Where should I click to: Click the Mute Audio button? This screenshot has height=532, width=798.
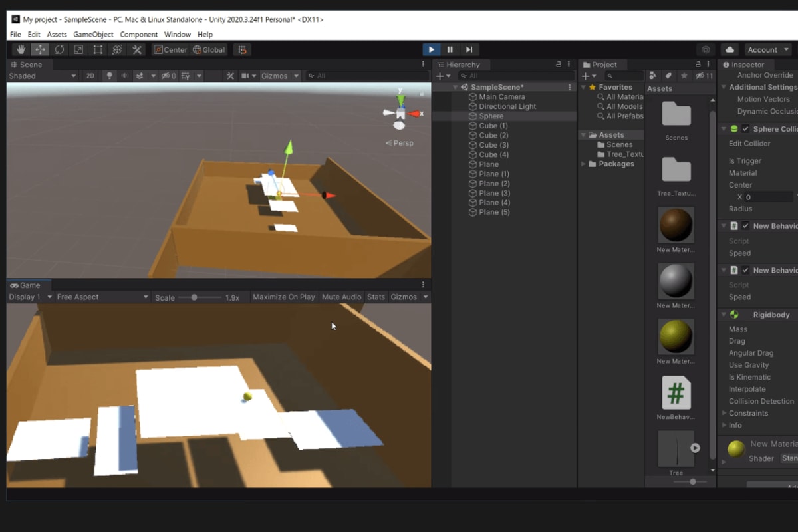341,297
